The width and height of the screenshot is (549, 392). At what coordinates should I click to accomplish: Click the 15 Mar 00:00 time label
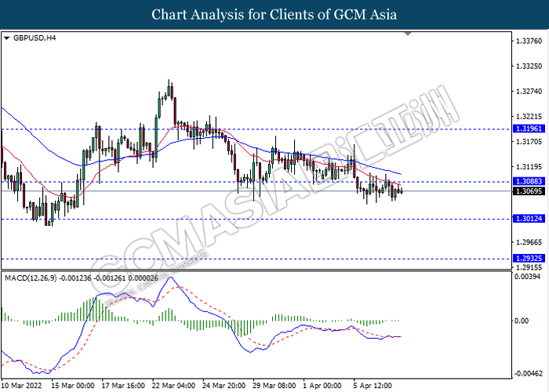(x=72, y=386)
